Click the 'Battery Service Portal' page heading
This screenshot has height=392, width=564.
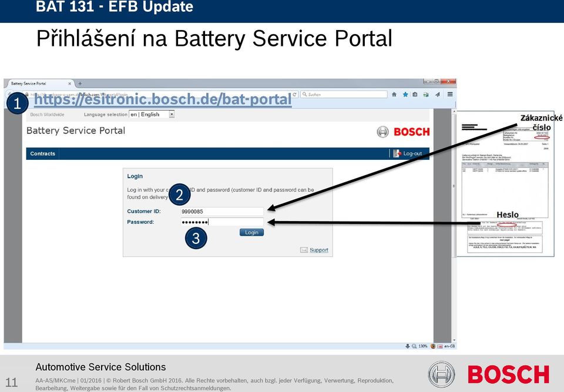(76, 130)
